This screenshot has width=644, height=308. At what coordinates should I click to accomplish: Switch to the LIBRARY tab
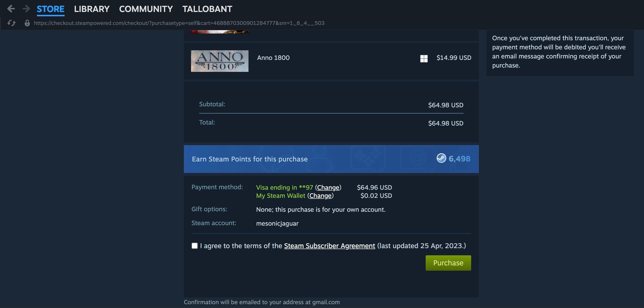tap(91, 9)
